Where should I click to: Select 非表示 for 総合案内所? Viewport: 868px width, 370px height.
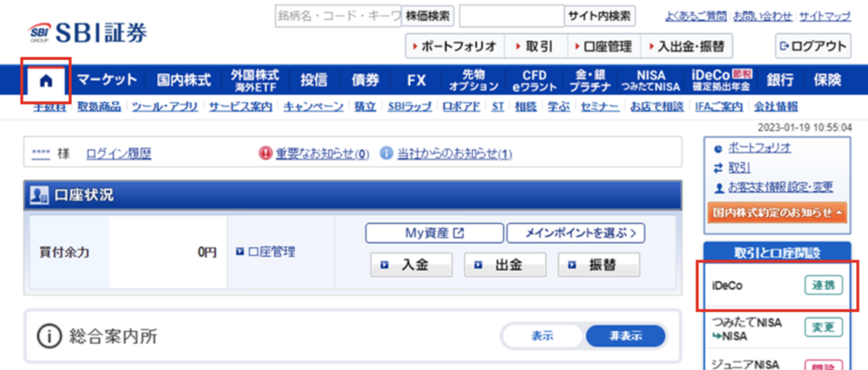pyautogui.click(x=625, y=336)
